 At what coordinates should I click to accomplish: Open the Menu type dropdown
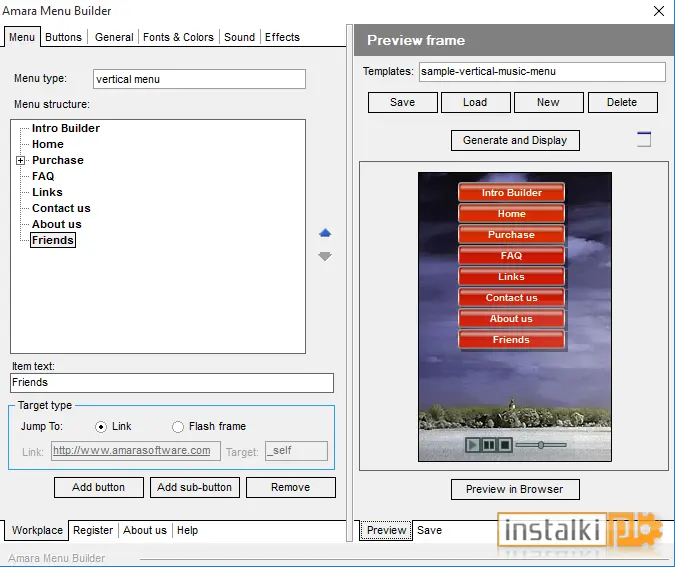(x=199, y=79)
